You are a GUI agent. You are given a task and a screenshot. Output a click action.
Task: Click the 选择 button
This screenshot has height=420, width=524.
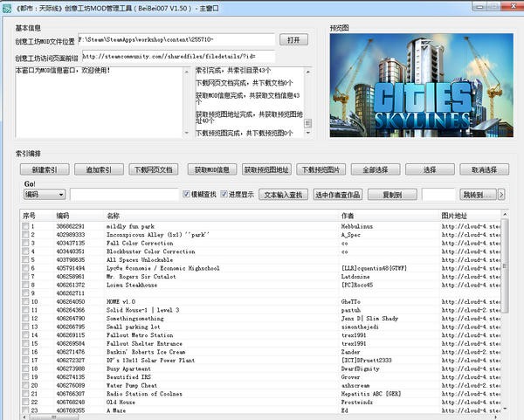(430, 169)
